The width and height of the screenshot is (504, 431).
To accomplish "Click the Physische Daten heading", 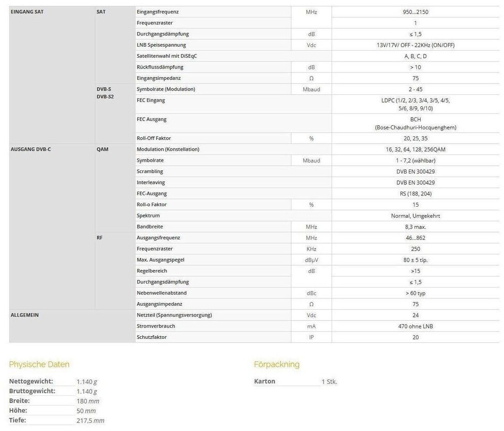I will coord(39,364).
